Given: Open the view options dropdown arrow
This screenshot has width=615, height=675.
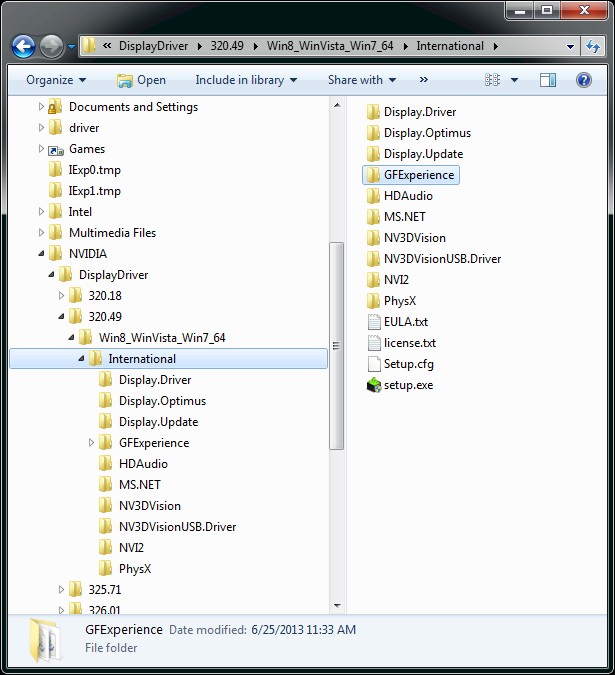Looking at the screenshot, I should tap(514, 80).
